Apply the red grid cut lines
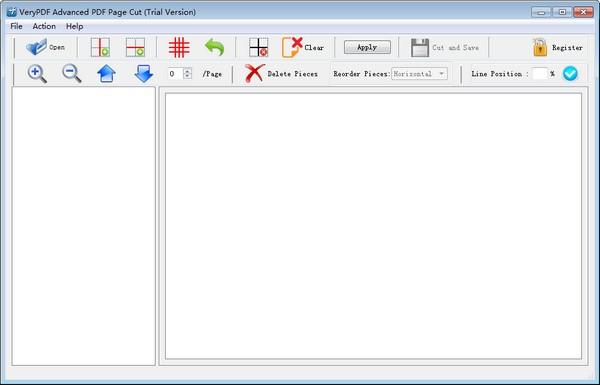The image size is (600, 385). pos(179,47)
